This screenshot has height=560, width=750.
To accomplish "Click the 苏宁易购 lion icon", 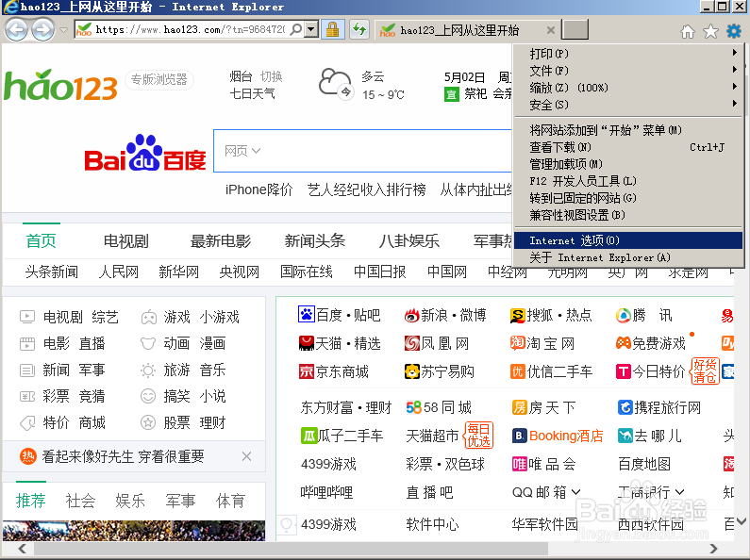I will [412, 371].
